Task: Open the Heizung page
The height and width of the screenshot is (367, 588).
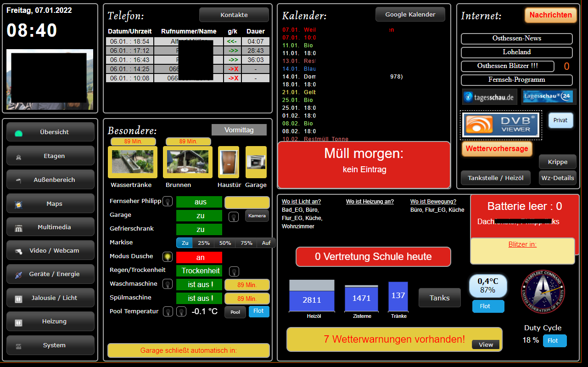Action: pyautogui.click(x=50, y=322)
